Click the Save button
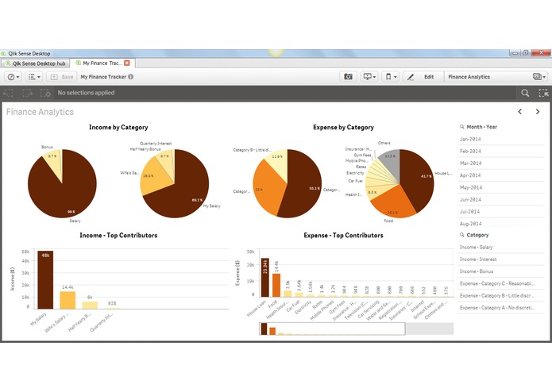The image size is (552, 392). click(x=62, y=77)
